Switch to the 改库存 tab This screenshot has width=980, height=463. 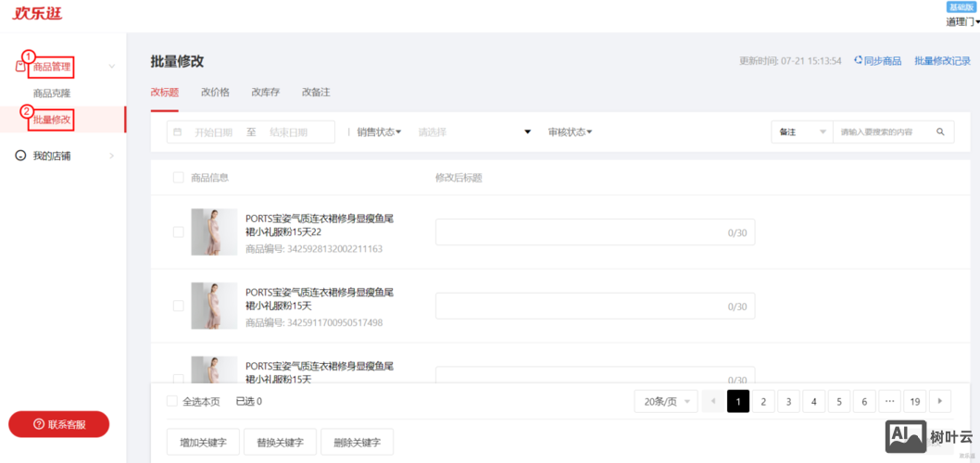pos(265,93)
